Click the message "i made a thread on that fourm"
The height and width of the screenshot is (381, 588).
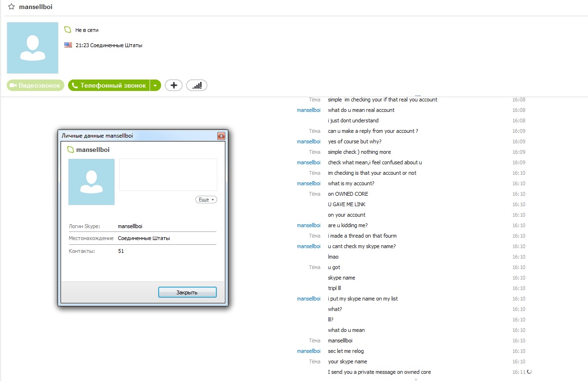[362, 236]
